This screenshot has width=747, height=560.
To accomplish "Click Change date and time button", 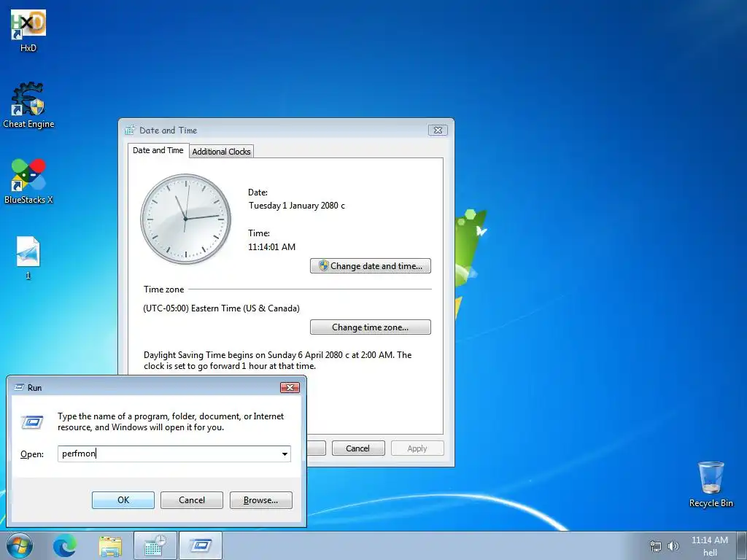I will (370, 265).
